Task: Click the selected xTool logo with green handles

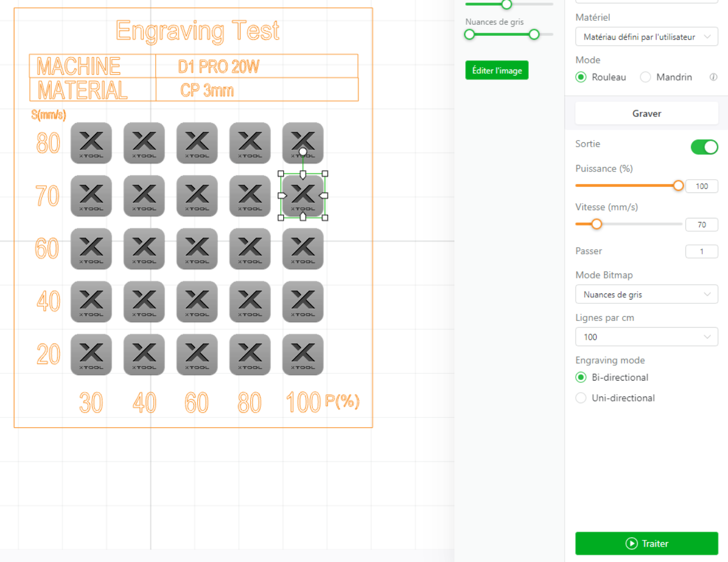Action: pos(302,196)
